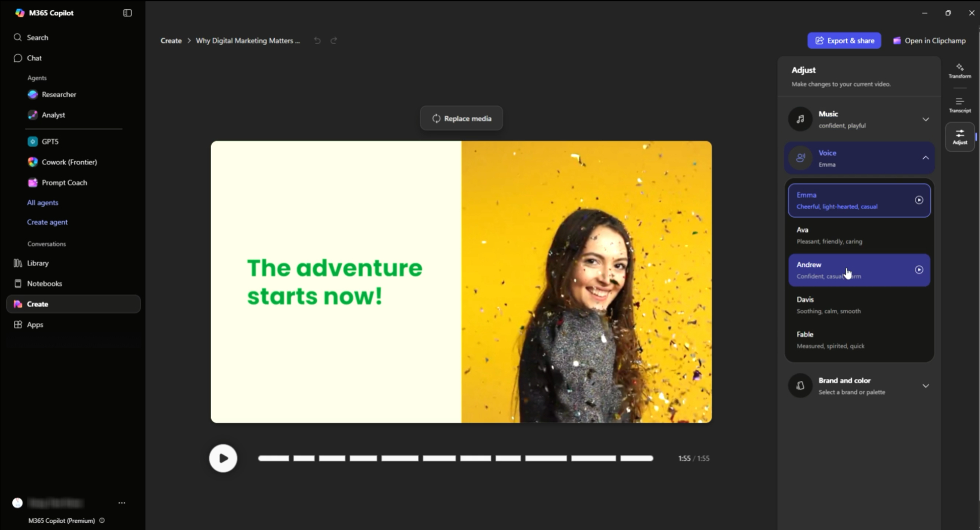Screen dimensions: 980x530
Task: Click the undo arrow icon
Action: tap(317, 40)
